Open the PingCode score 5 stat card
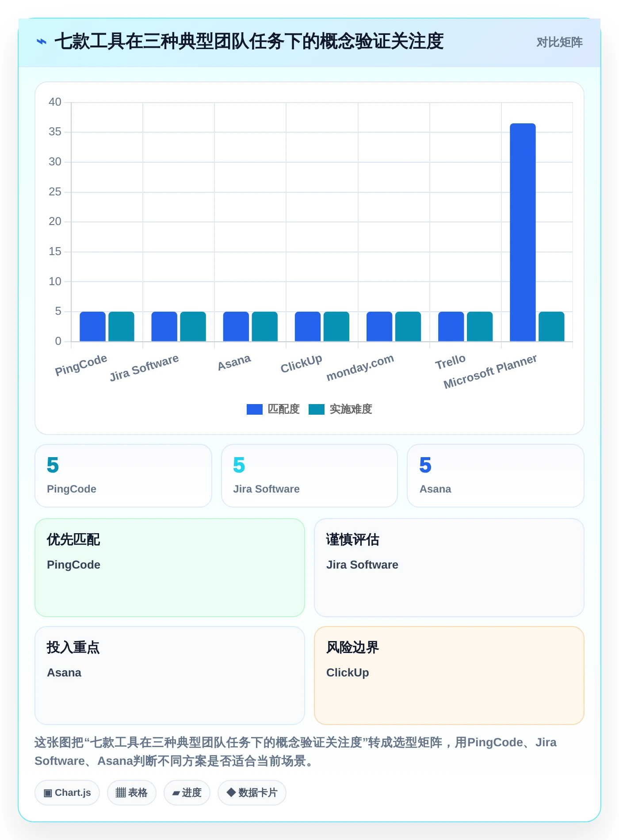The image size is (619, 840). click(123, 476)
